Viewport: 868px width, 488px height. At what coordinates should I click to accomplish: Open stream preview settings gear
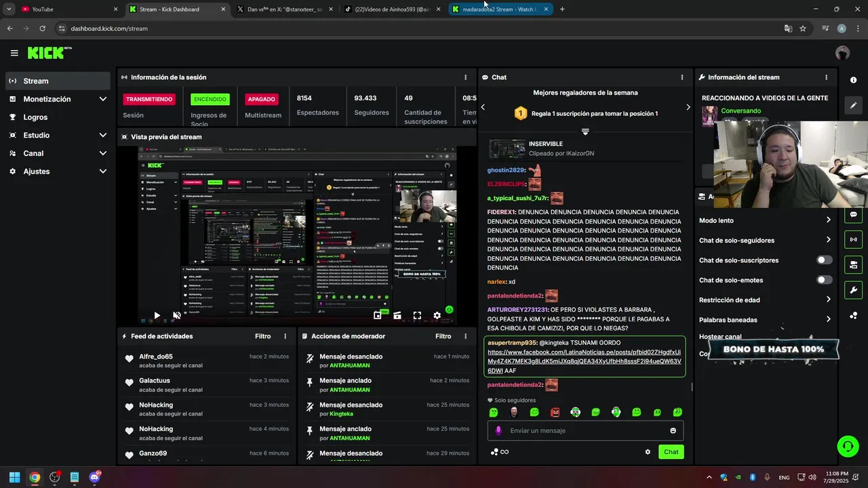coord(437,315)
